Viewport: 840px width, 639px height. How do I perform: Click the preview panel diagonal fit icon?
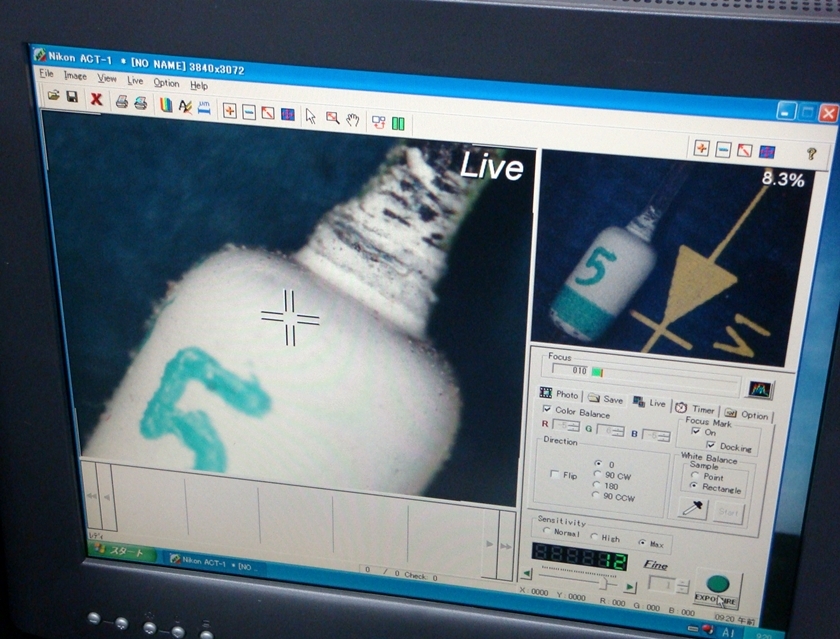click(x=745, y=151)
